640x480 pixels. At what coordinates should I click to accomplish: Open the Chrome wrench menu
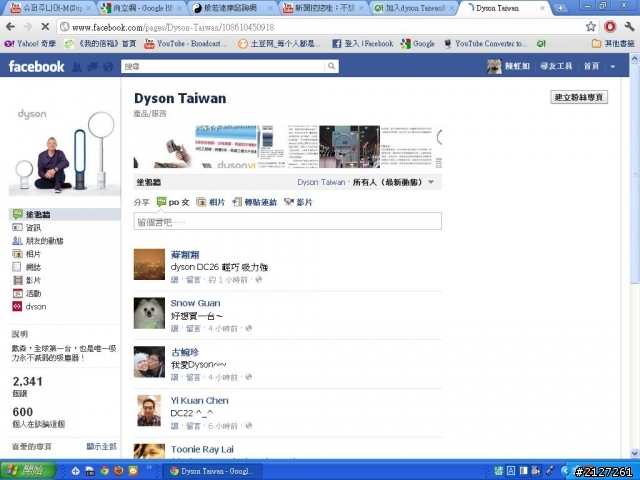point(629,27)
